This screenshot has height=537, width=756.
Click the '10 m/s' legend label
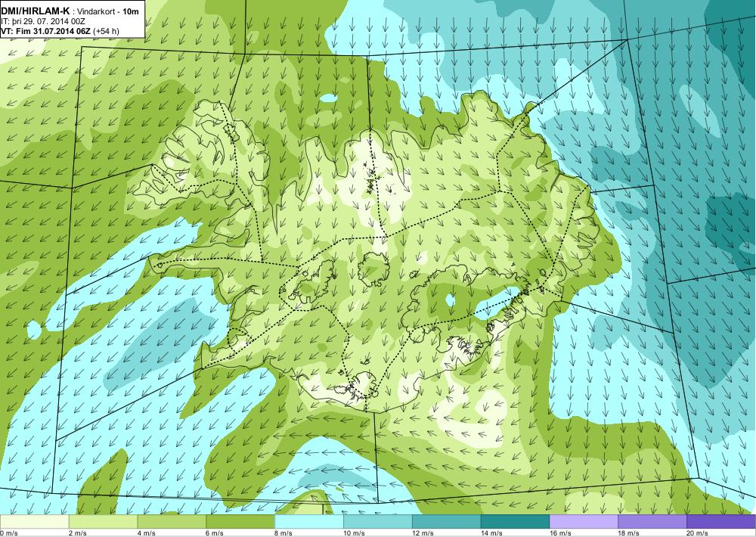click(x=355, y=533)
